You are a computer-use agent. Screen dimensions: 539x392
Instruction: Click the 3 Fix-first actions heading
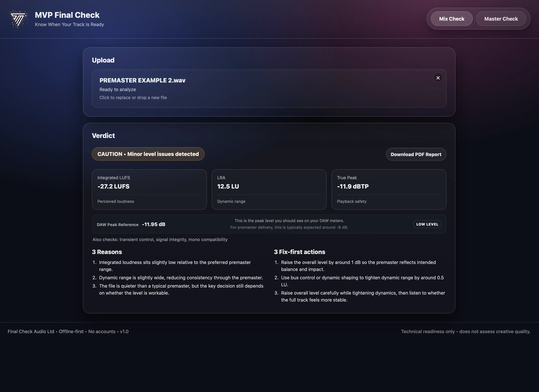[299, 252]
